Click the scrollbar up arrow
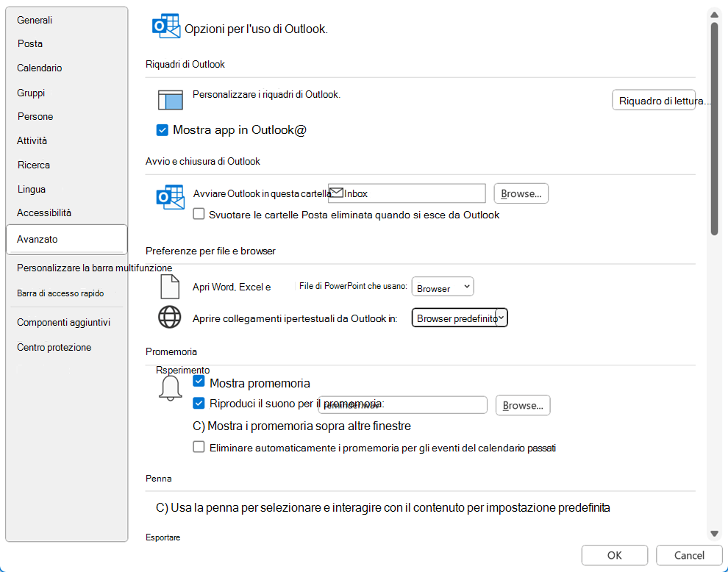 pyautogui.click(x=715, y=15)
